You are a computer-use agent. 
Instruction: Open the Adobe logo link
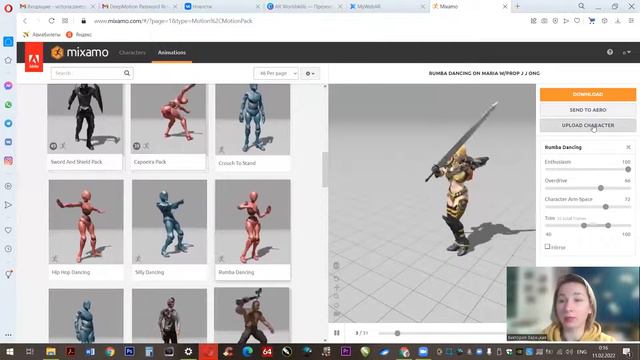[x=34, y=57]
